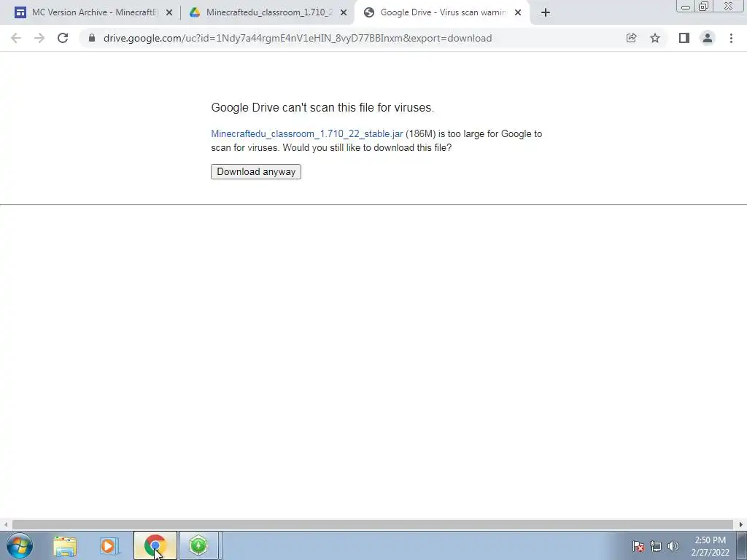Open Chrome's three-dot menu
This screenshot has height=560, width=747.
tap(731, 38)
